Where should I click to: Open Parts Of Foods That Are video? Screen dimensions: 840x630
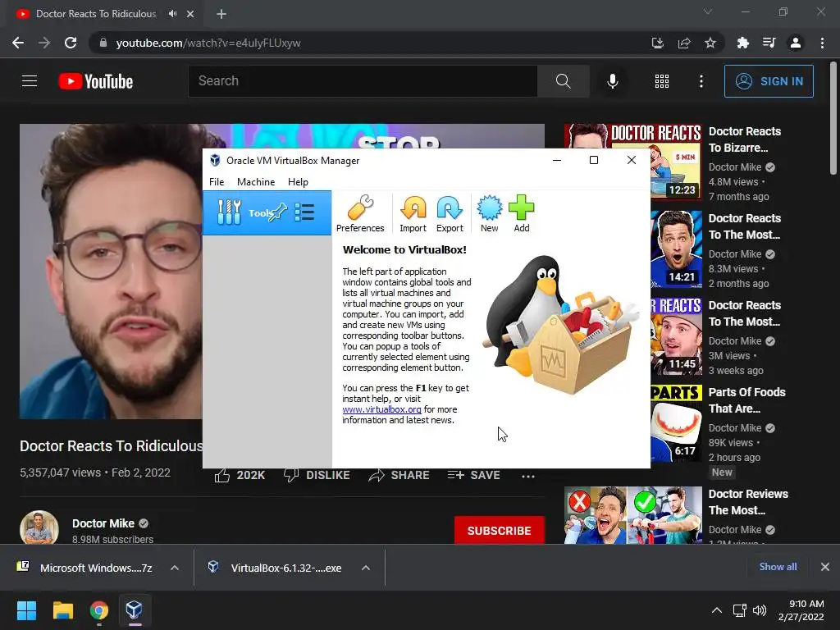coord(746,400)
